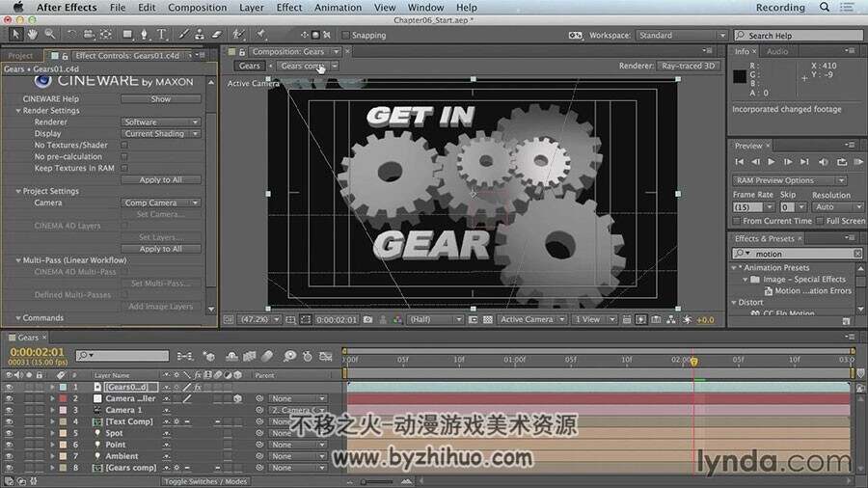Open the Apple menu
The height and width of the screenshot is (488, 868).
click(18, 7)
